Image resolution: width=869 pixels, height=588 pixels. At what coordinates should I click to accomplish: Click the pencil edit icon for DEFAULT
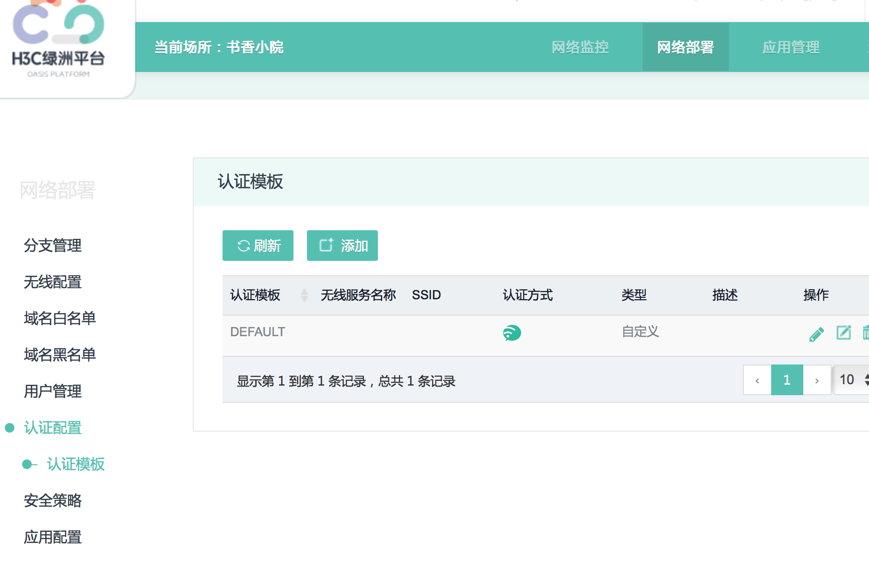(816, 334)
